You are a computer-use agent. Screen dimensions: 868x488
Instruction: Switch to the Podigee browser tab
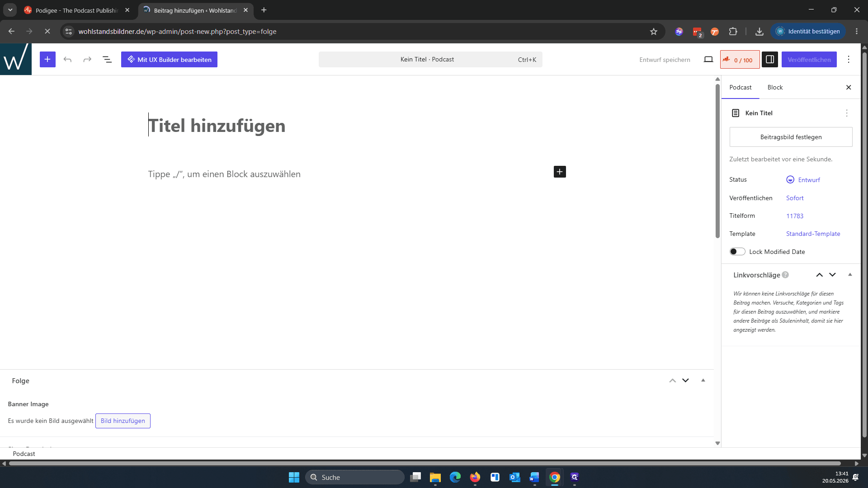77,10
